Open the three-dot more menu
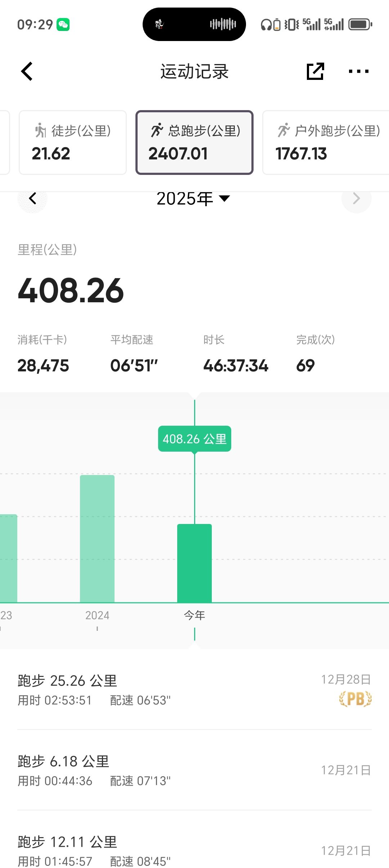389x868 pixels. [358, 71]
